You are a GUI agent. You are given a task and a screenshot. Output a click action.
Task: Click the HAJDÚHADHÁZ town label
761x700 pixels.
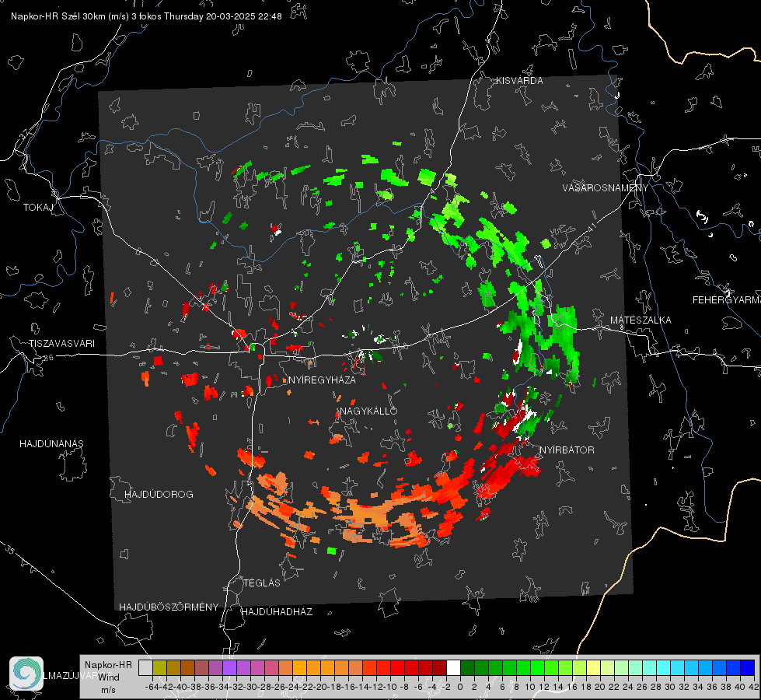point(277,611)
